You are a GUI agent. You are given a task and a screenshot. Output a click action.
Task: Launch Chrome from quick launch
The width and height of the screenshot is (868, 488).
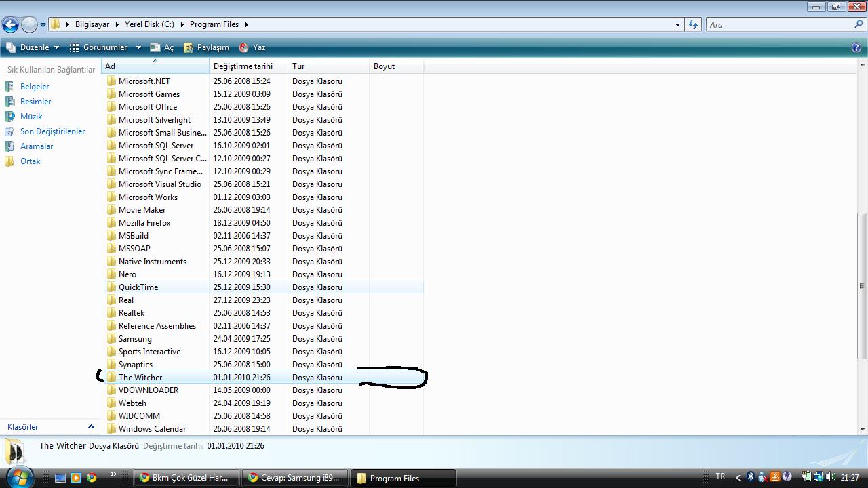[92, 478]
